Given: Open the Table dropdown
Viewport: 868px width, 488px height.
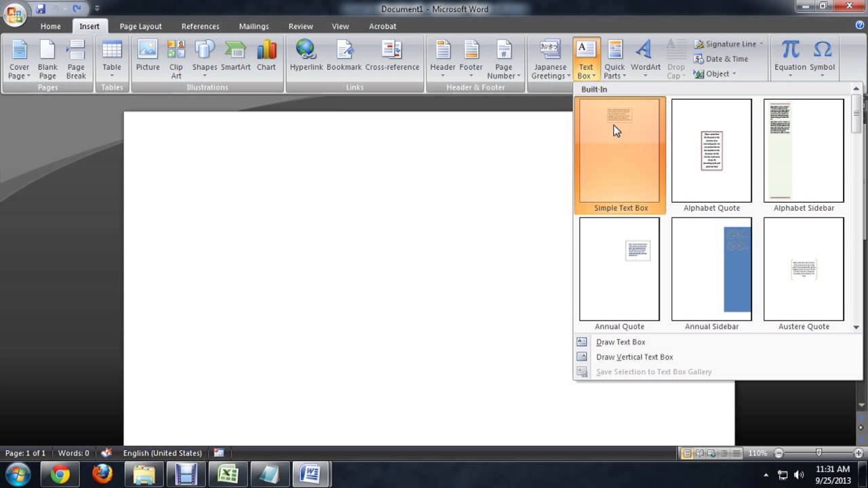Looking at the screenshot, I should pos(112,60).
